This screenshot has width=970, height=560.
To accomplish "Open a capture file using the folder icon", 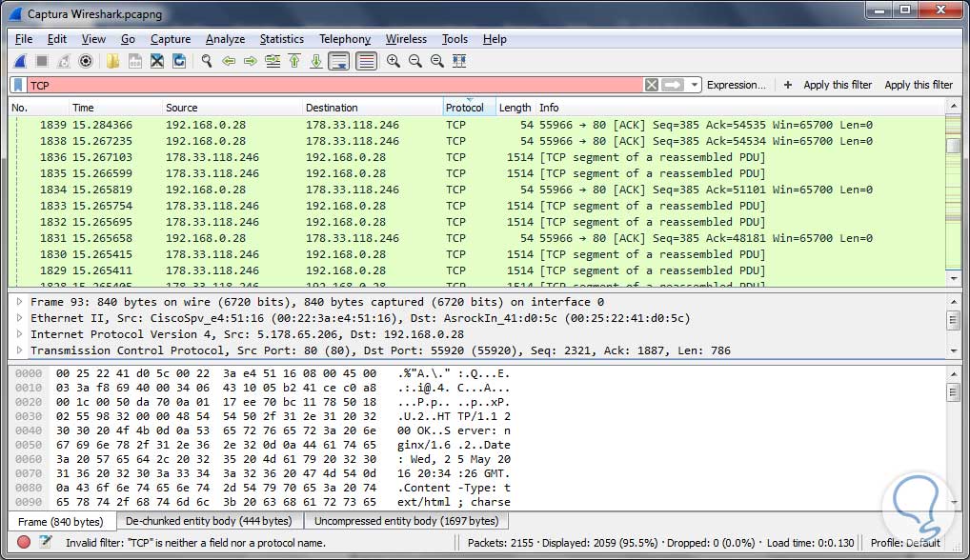I will point(112,61).
